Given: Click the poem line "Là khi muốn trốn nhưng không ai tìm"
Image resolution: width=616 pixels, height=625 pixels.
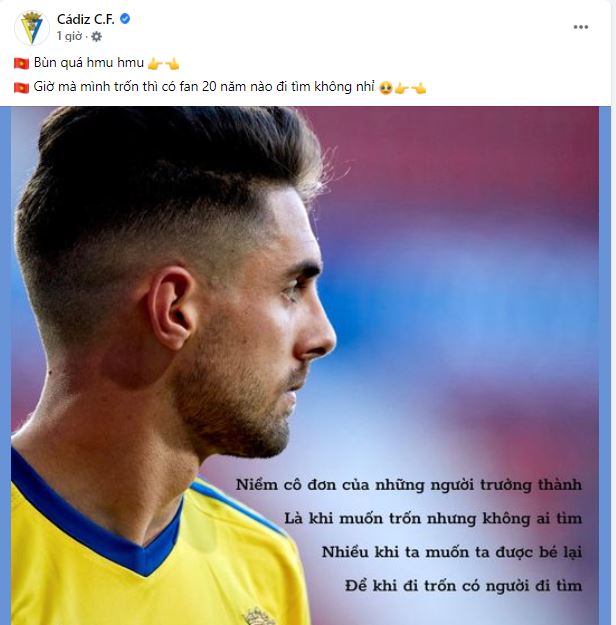Looking at the screenshot, I should [433, 519].
